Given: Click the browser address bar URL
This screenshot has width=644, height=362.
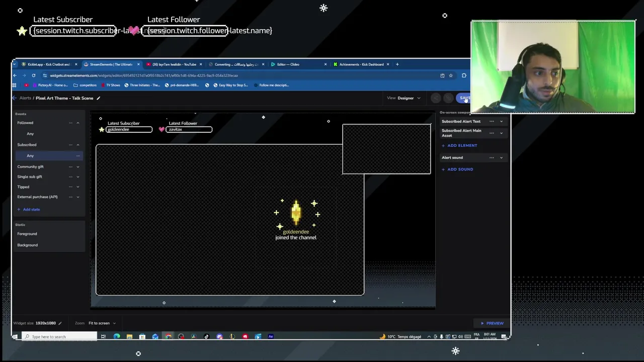Looking at the screenshot, I should [x=144, y=75].
